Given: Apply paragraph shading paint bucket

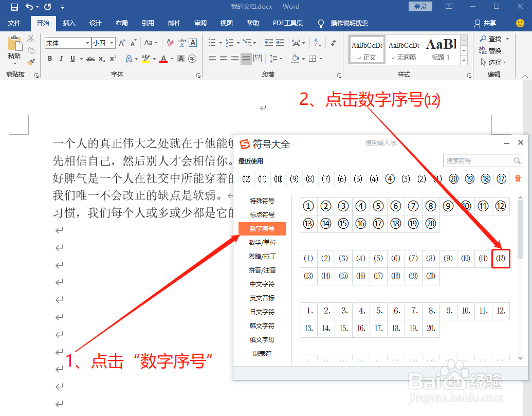Looking at the screenshot, I should (295, 59).
